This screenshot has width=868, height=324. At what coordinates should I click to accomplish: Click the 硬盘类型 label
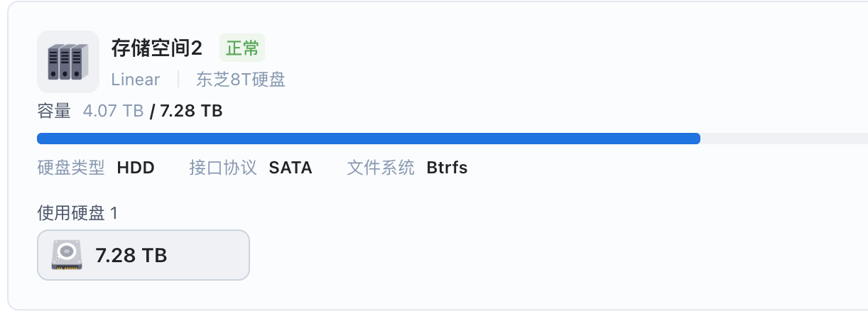(71, 168)
